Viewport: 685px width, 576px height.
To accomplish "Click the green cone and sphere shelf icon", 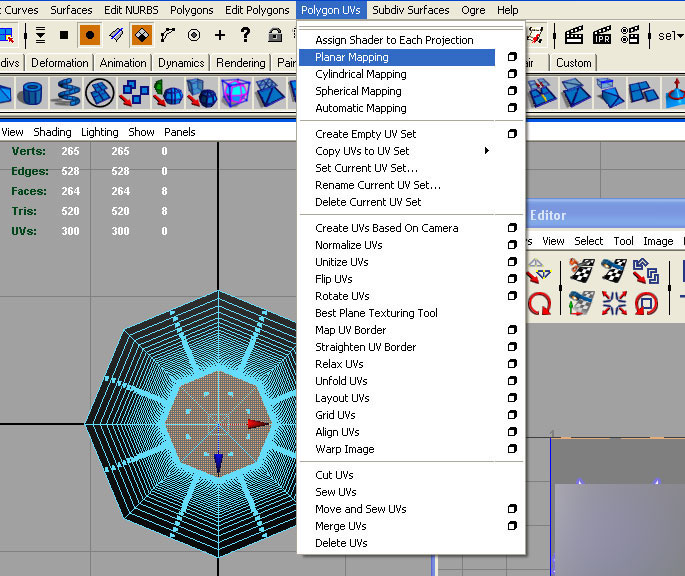I will [x=167, y=93].
